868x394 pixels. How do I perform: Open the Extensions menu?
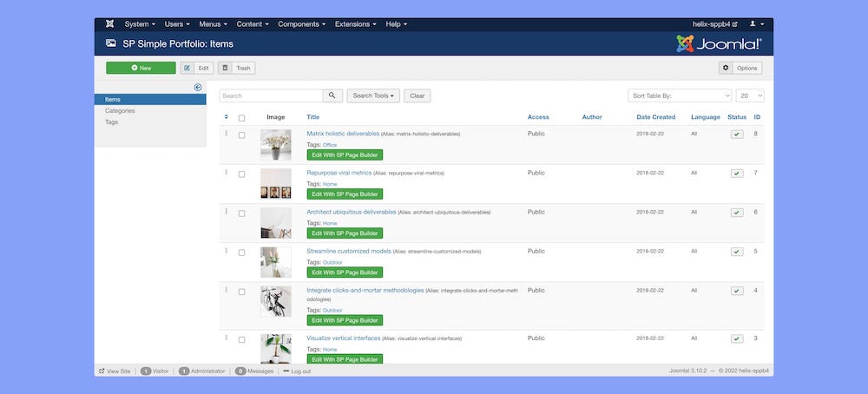tap(355, 24)
